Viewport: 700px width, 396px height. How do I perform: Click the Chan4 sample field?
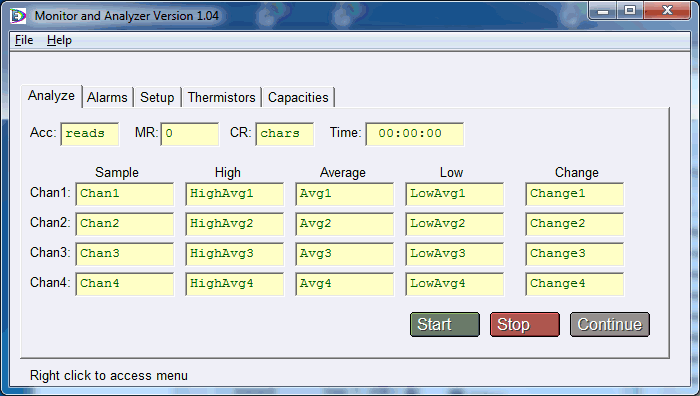coord(125,284)
